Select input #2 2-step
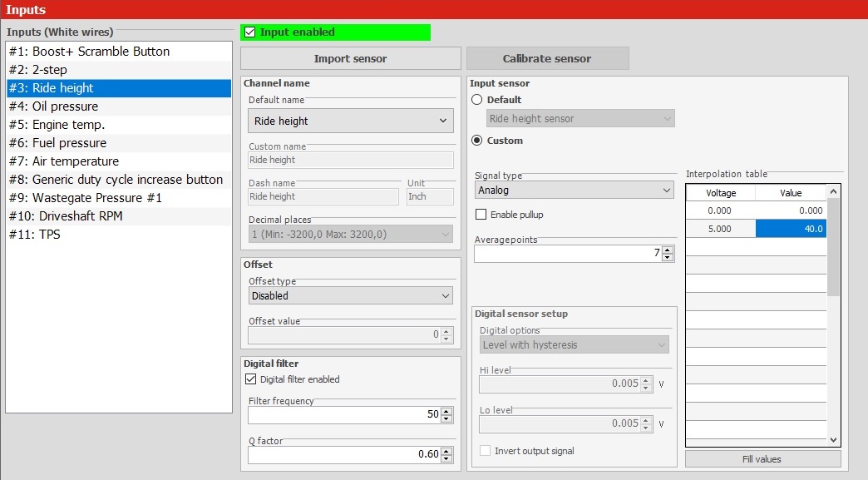 (119, 70)
